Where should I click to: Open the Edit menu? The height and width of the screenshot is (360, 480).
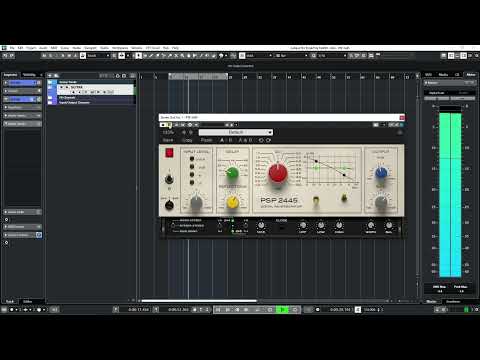click(x=20, y=48)
